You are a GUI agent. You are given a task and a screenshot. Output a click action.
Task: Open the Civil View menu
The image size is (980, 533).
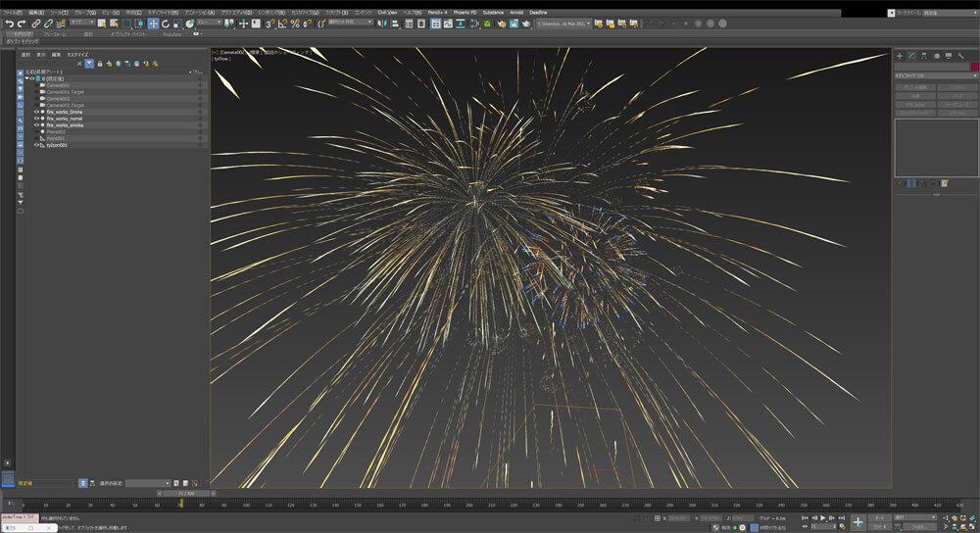pyautogui.click(x=388, y=12)
